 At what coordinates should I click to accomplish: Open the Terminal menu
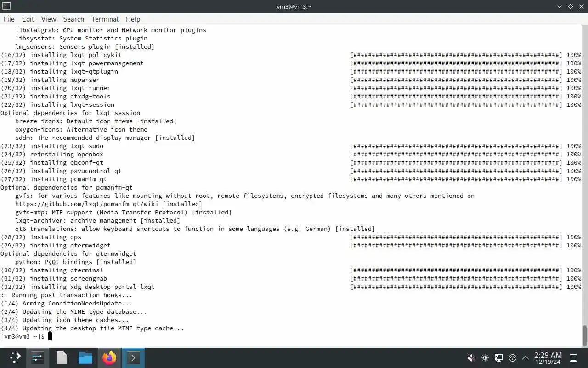(105, 19)
